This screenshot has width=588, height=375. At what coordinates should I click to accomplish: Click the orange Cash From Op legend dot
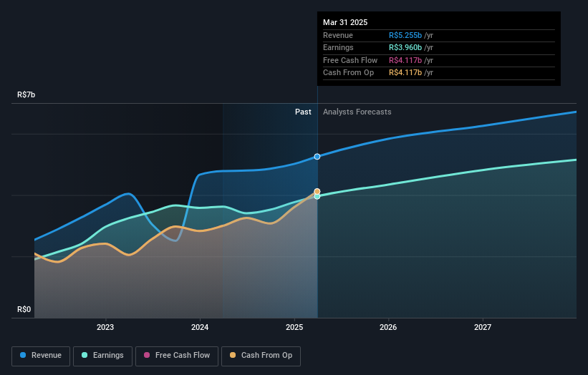click(233, 355)
